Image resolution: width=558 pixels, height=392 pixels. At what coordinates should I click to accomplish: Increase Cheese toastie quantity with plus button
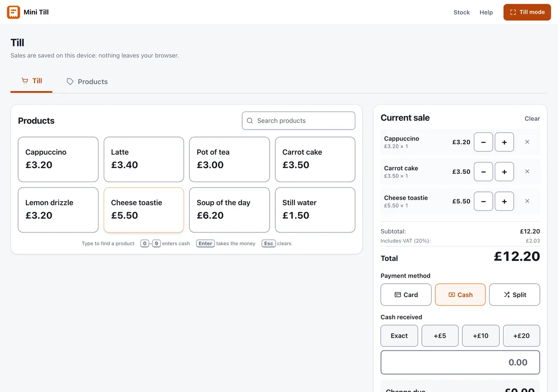pos(504,201)
